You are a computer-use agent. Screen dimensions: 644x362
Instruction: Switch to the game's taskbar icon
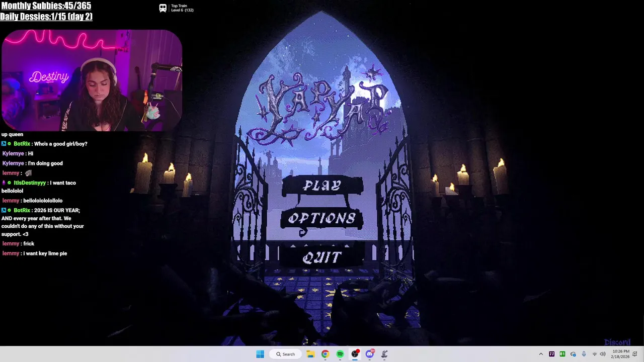click(384, 354)
